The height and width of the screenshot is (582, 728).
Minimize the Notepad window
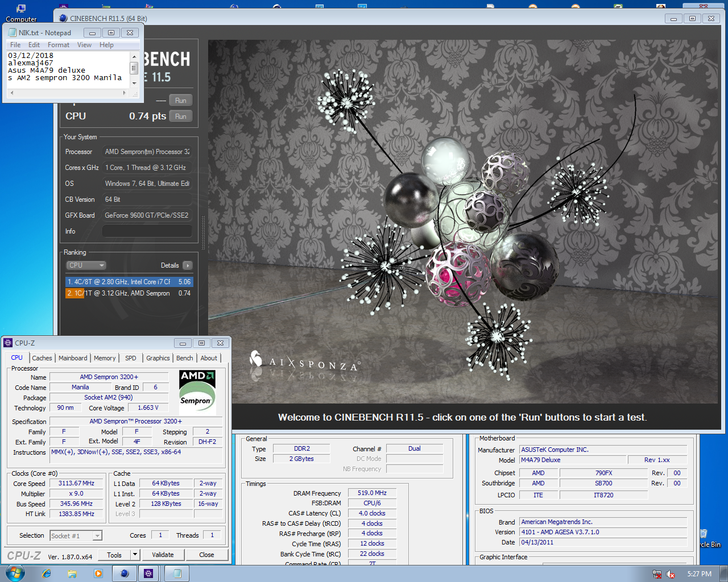pos(92,33)
